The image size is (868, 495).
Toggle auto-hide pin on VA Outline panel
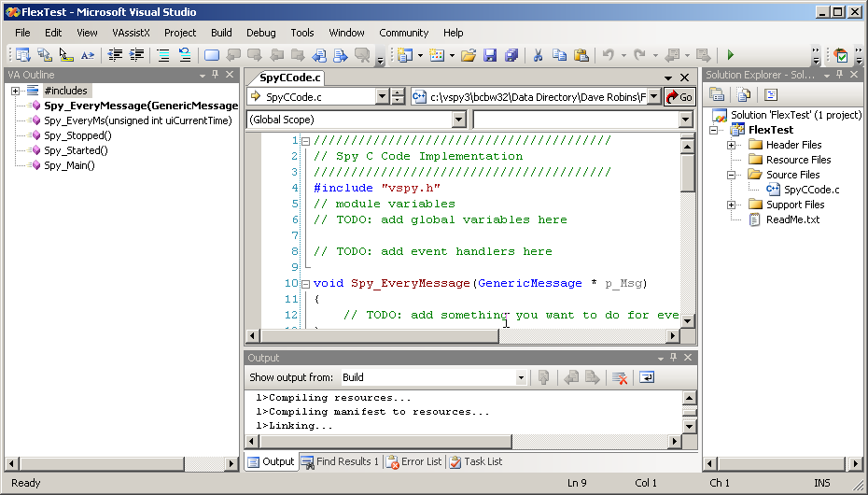[216, 75]
